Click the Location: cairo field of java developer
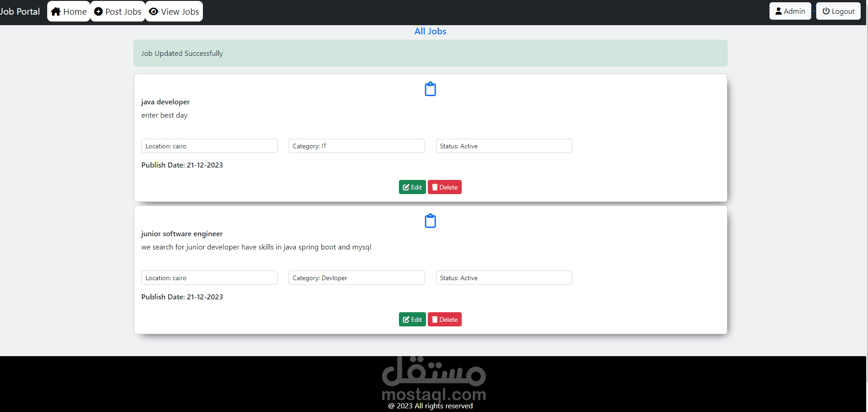Viewport: 868px width, 412px height. [209, 146]
